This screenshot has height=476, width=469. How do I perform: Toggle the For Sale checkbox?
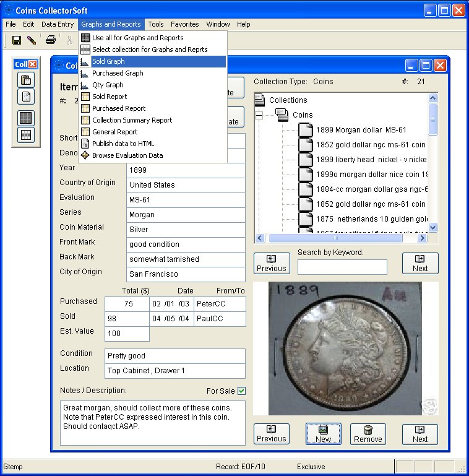(x=241, y=391)
